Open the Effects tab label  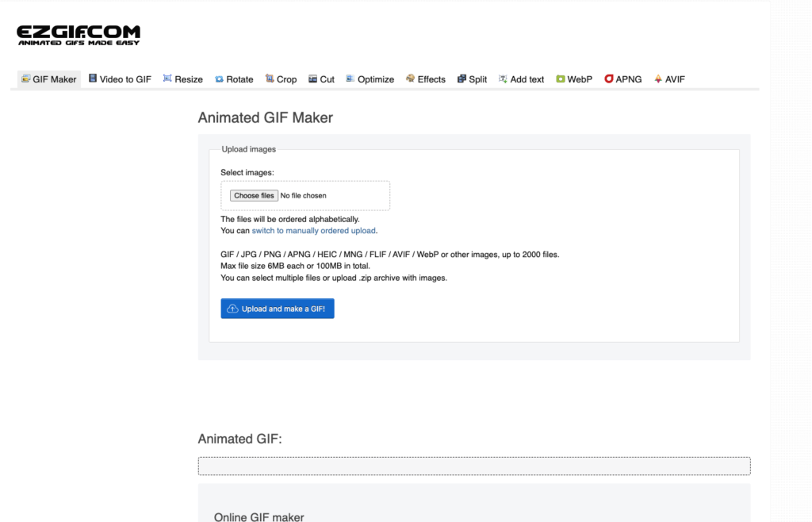pos(431,79)
